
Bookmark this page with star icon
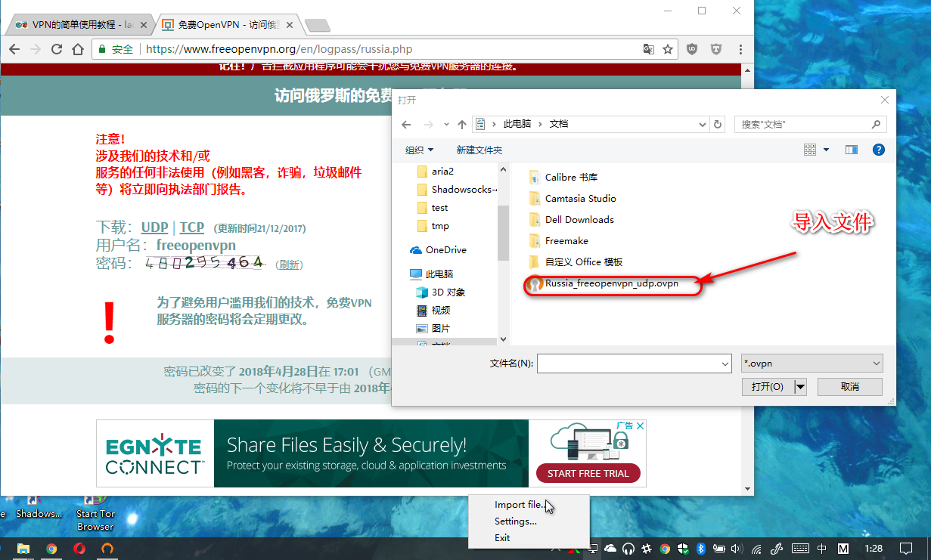[668, 49]
